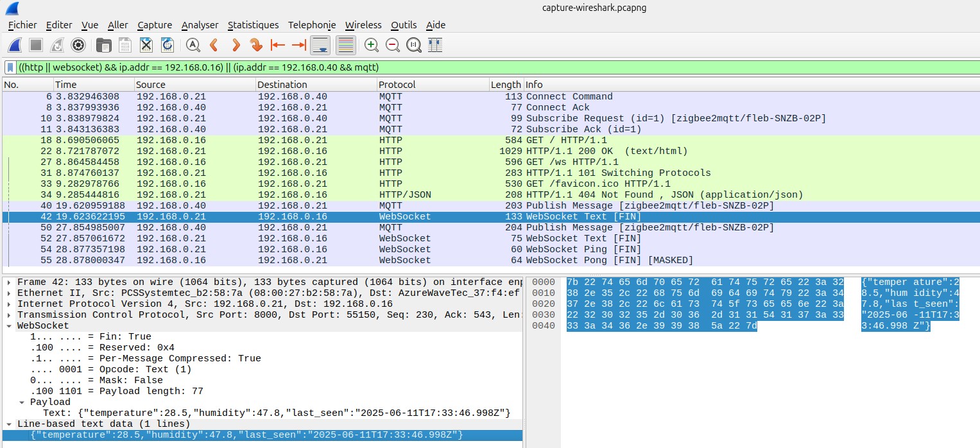Reset text to normal size icon
This screenshot has width=980, height=448.
(414, 45)
